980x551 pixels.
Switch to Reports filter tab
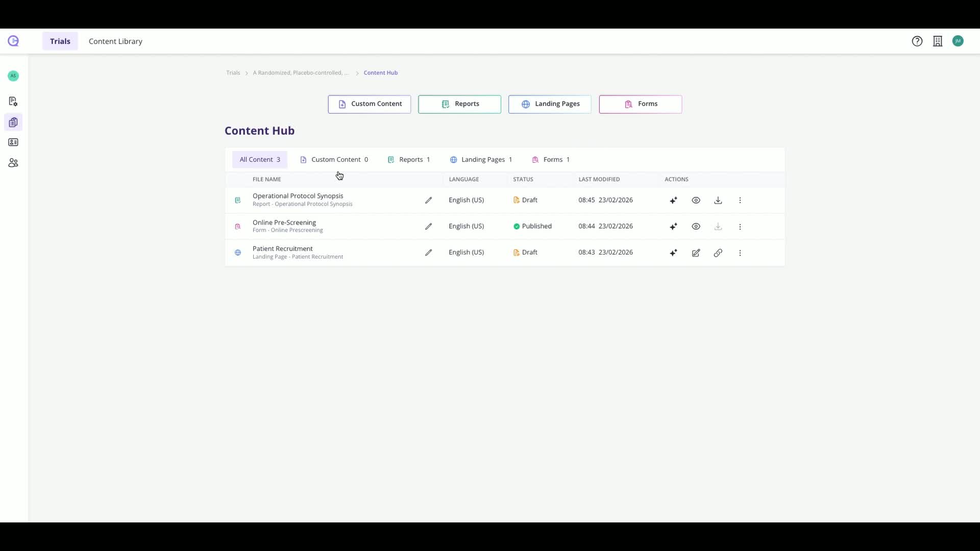point(409,160)
